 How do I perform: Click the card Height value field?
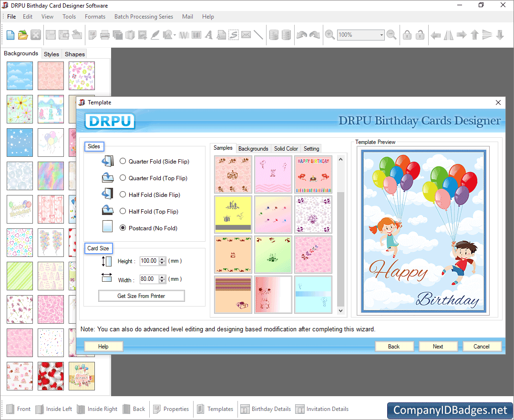tap(149, 261)
